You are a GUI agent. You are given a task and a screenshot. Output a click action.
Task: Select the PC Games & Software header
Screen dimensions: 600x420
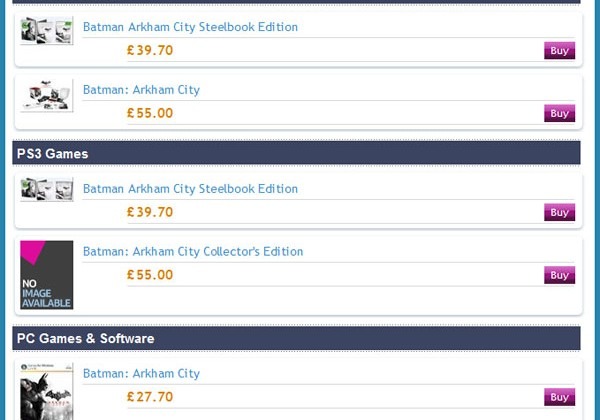click(x=296, y=338)
